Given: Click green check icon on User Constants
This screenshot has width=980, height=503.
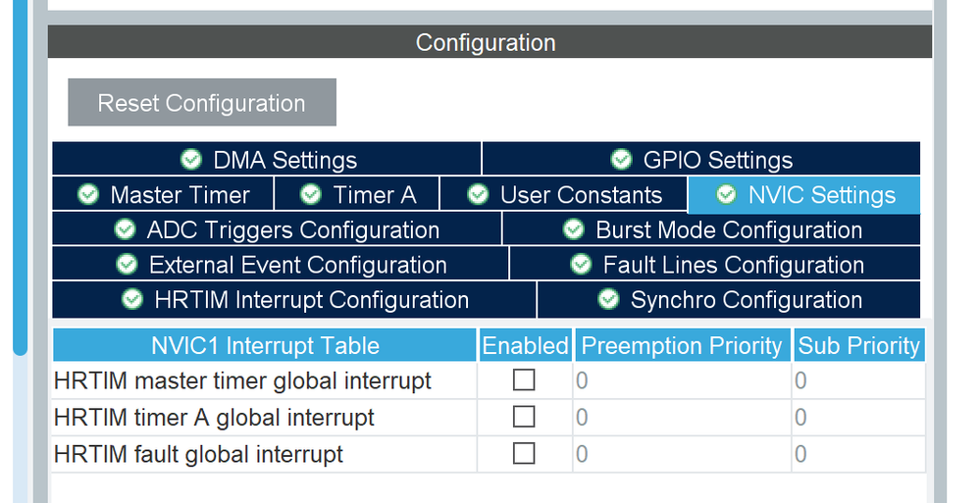Looking at the screenshot, I should 478,194.
